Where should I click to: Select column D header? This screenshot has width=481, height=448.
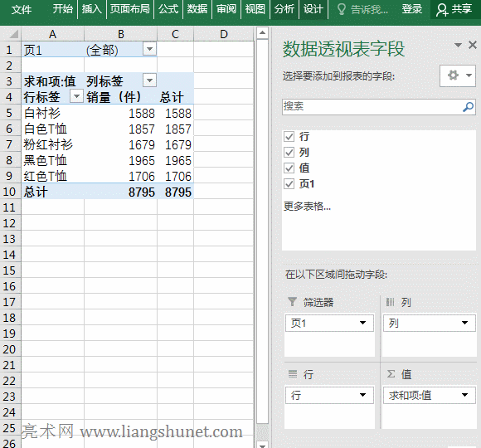pos(224,34)
